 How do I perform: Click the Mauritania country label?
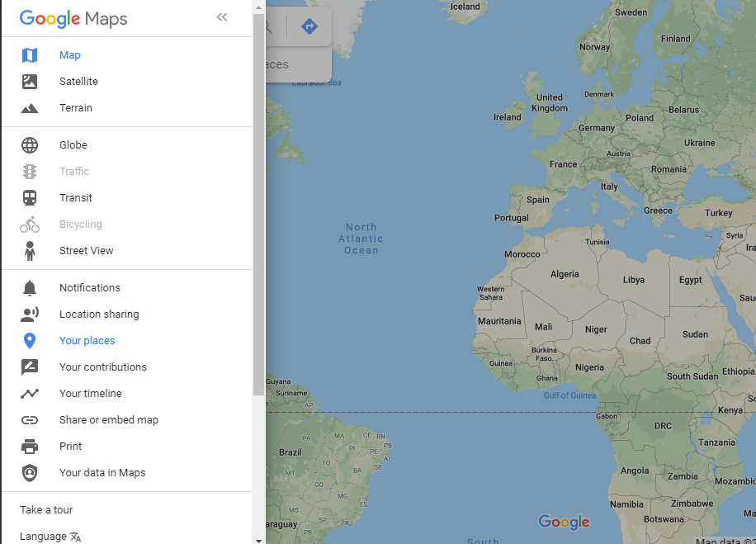point(499,321)
